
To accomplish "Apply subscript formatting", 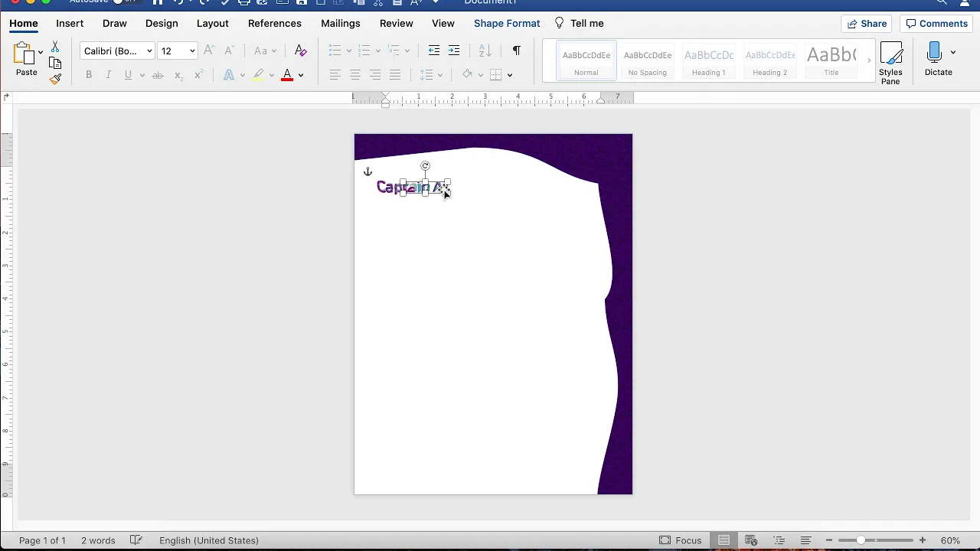I will tap(178, 75).
